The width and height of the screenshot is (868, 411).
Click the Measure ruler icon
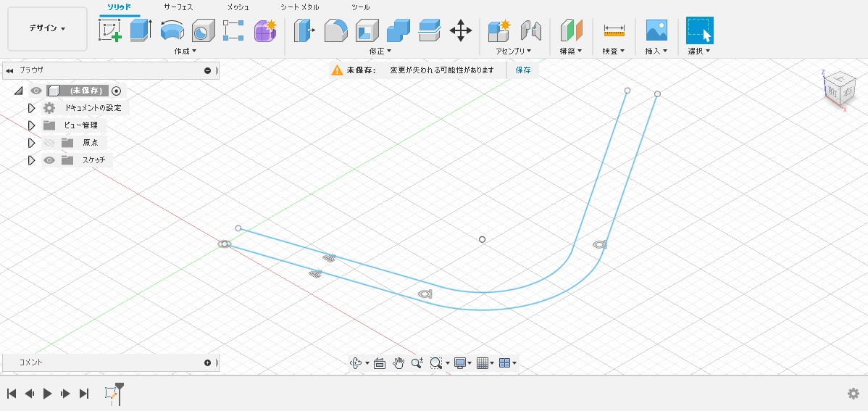point(614,30)
